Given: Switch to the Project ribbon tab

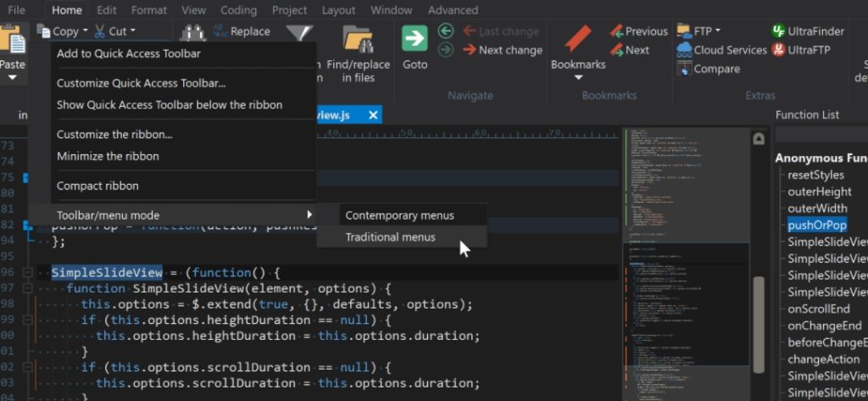Looking at the screenshot, I should point(290,10).
